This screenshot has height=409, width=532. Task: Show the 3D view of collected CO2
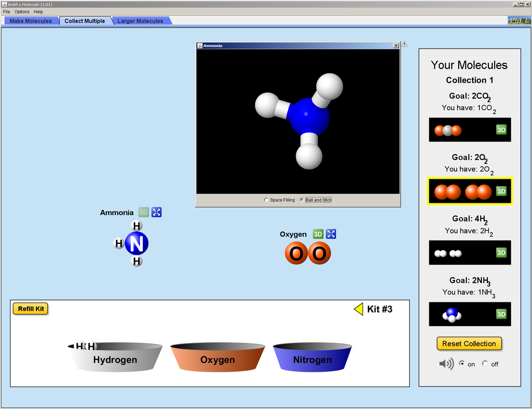click(x=501, y=130)
